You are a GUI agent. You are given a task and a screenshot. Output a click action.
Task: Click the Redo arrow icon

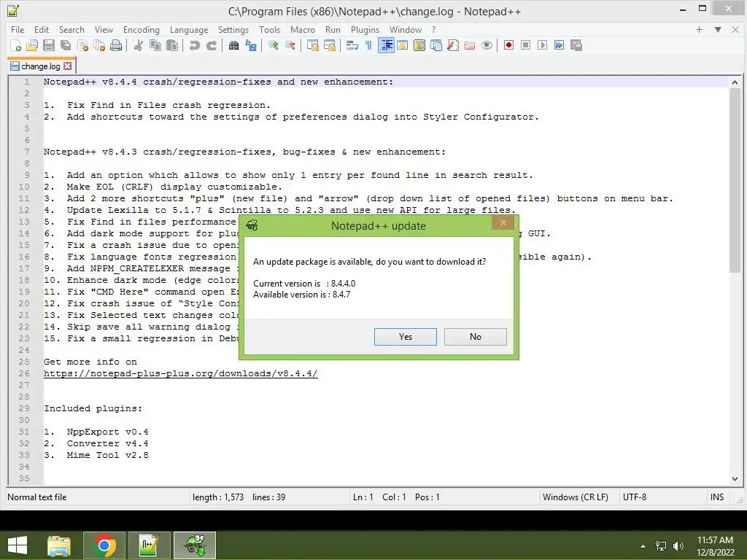tap(212, 45)
